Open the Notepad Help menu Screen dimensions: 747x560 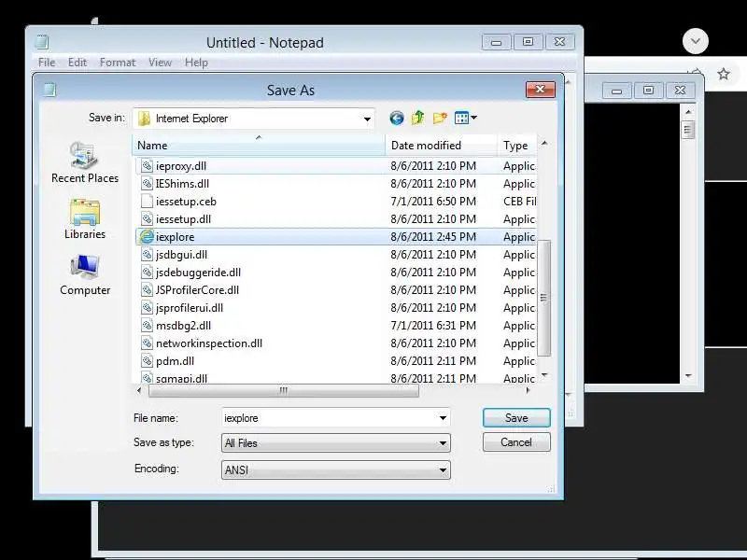(196, 63)
